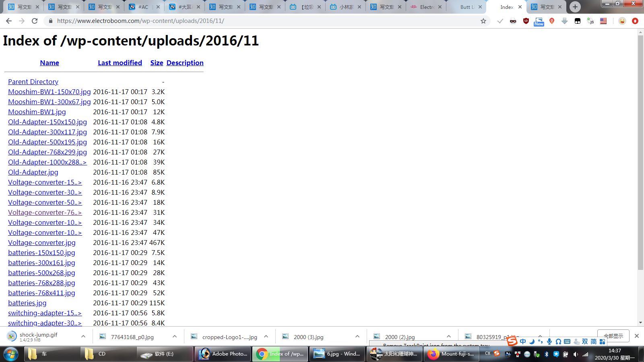Open the Parent Directory link
644x362 pixels.
point(33,82)
